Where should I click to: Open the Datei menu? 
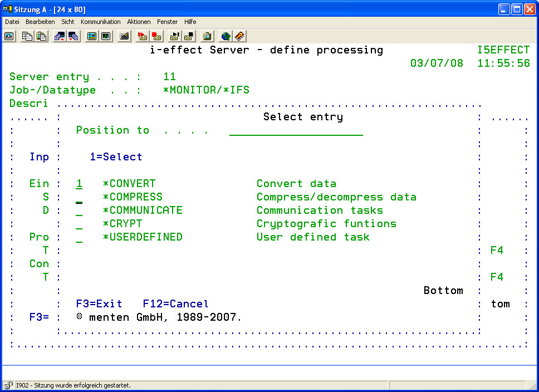pos(12,22)
